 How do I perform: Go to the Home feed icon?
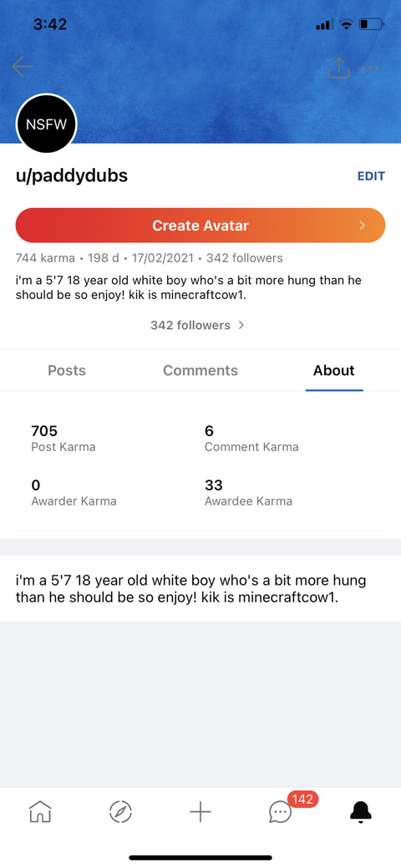[40, 812]
